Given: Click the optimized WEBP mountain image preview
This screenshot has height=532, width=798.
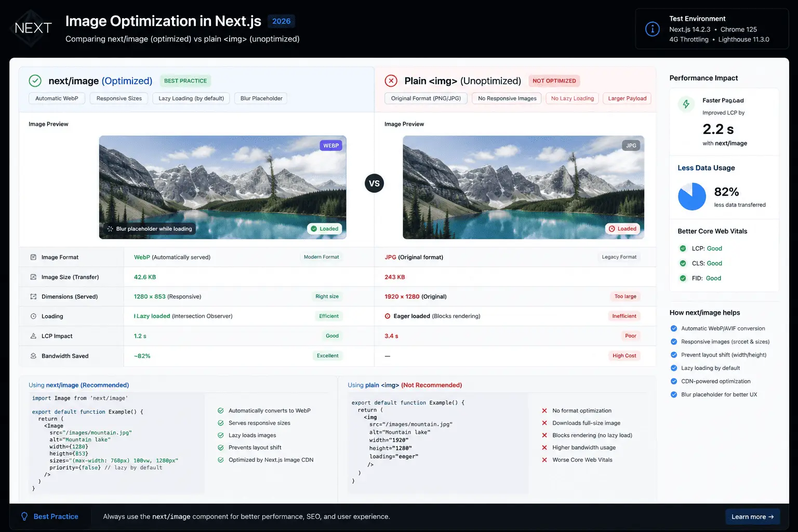Looking at the screenshot, I should click(x=222, y=187).
